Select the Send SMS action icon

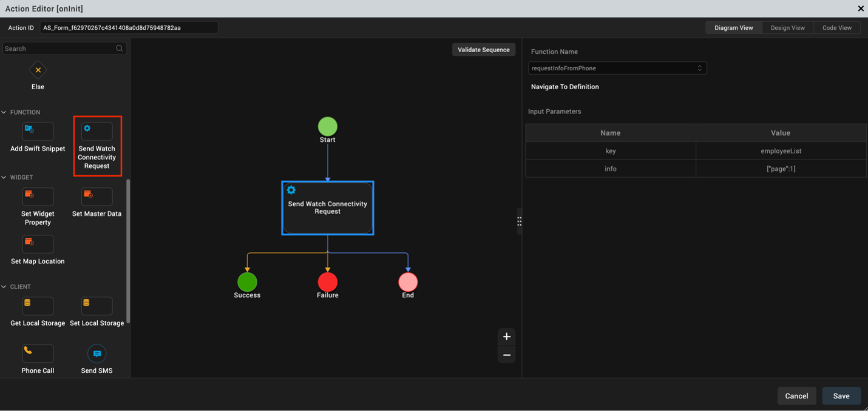(97, 354)
